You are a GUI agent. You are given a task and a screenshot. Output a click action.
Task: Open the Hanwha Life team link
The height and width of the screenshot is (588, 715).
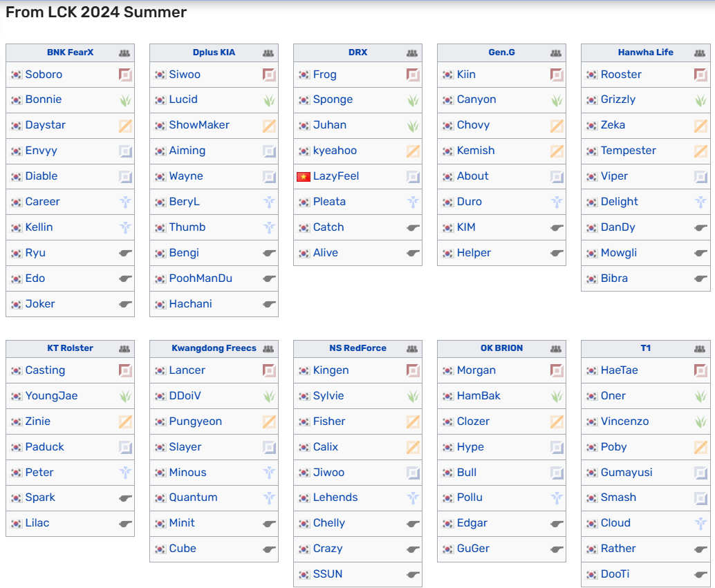[x=645, y=53]
